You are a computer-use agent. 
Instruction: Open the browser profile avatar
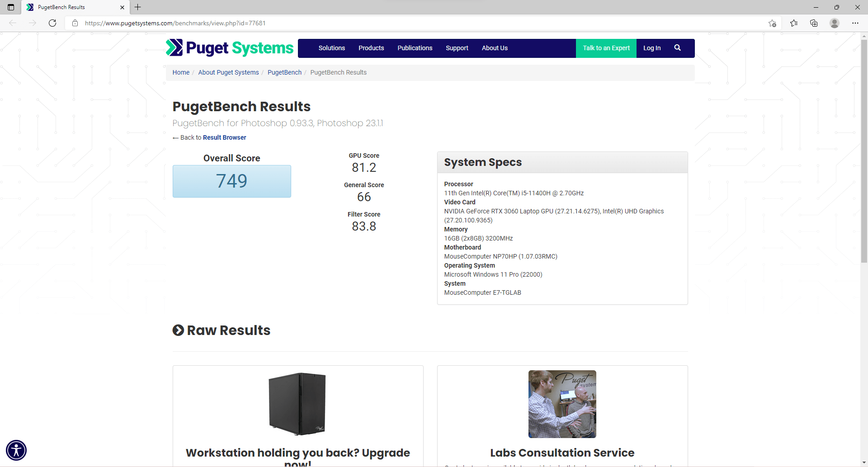[835, 23]
